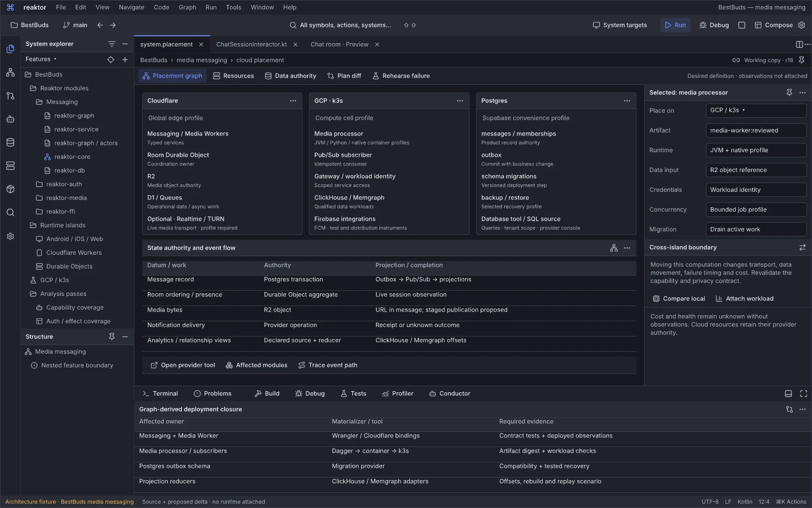Click Open provider tool button
This screenshot has width=812, height=508.
(183, 365)
